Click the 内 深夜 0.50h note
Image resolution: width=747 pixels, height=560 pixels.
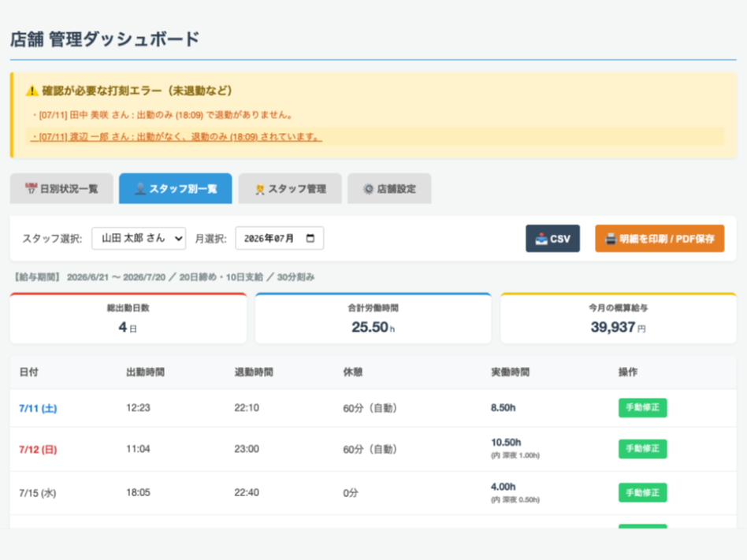click(515, 499)
